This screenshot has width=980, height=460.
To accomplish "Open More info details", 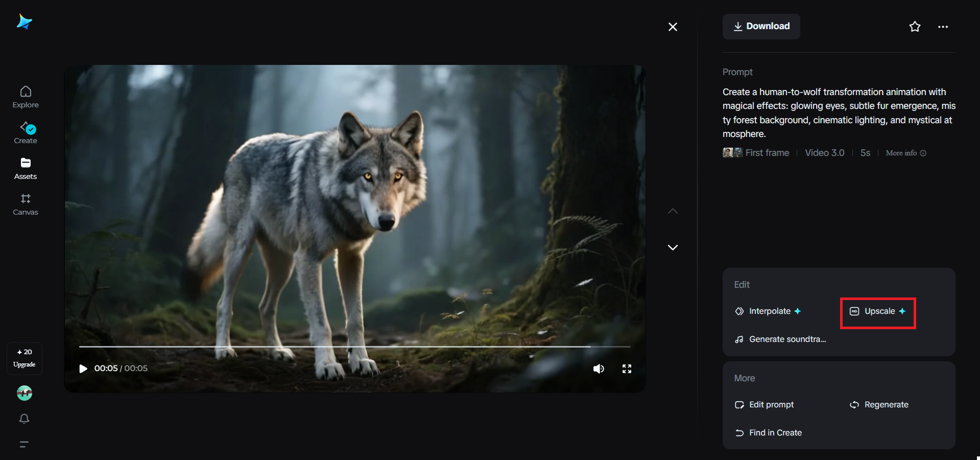I will tap(905, 153).
